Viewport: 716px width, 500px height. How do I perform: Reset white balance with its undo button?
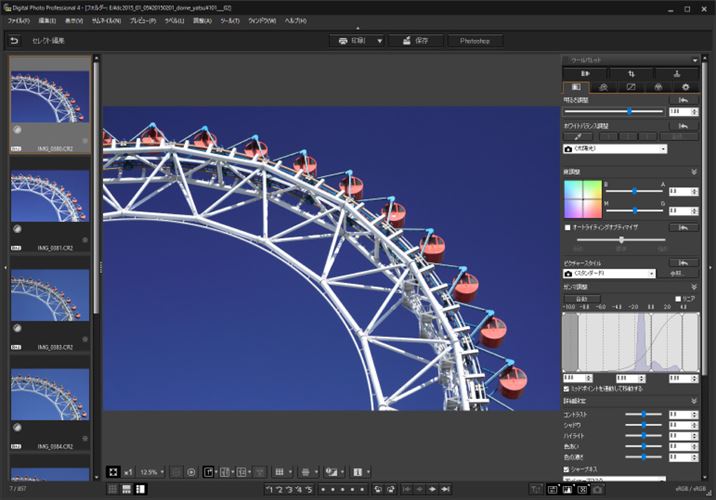click(x=684, y=126)
